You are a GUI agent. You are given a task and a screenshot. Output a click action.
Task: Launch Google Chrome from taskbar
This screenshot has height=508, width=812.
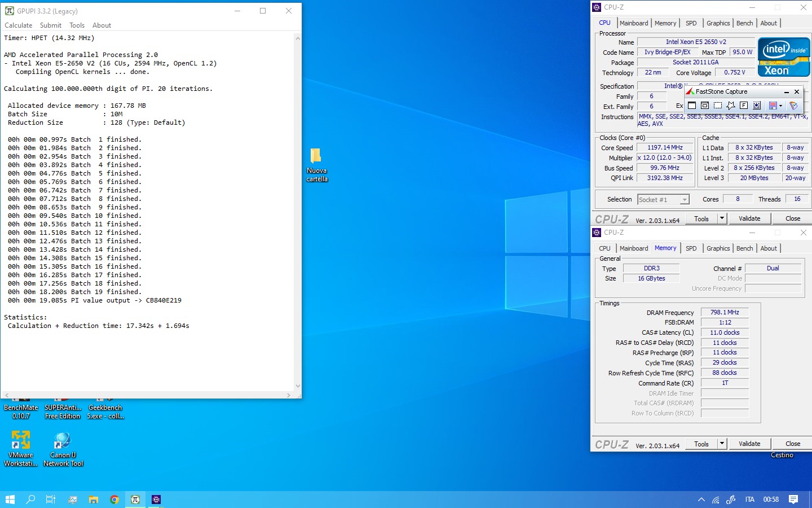[114, 500]
